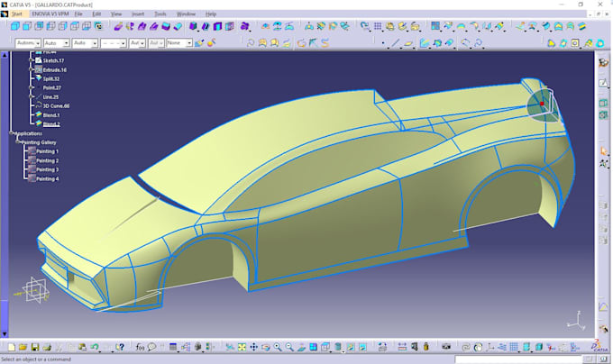Open the View menu
613x364 pixels.
(x=116, y=14)
